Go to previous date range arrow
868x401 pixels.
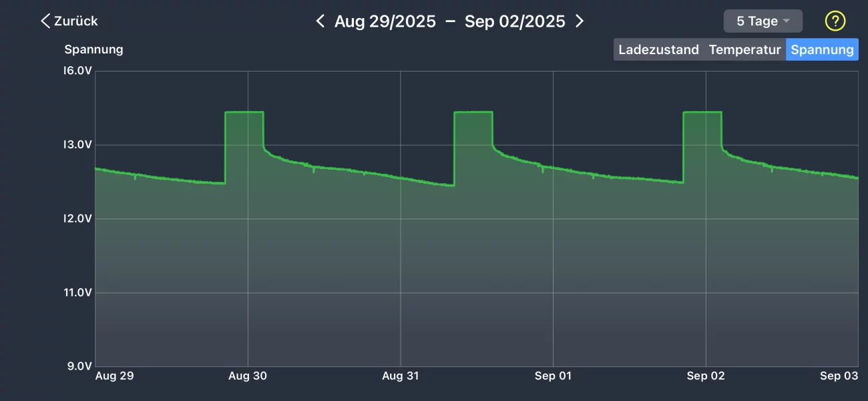tap(320, 21)
